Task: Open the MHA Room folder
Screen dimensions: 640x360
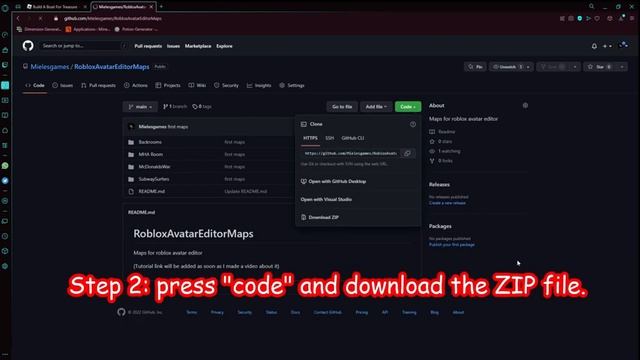Action: [151, 154]
